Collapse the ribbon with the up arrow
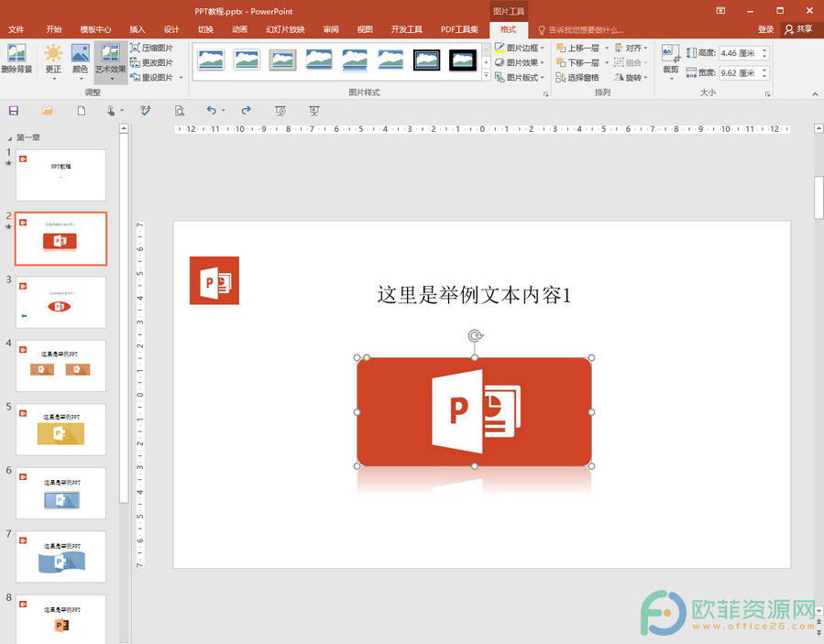This screenshot has width=824, height=644. click(815, 94)
